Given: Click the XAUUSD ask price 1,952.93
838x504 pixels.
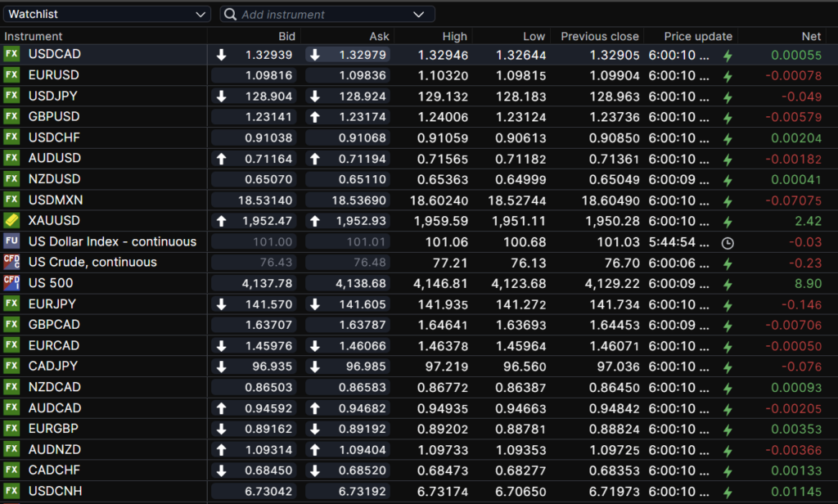Looking at the screenshot, I should (361, 221).
